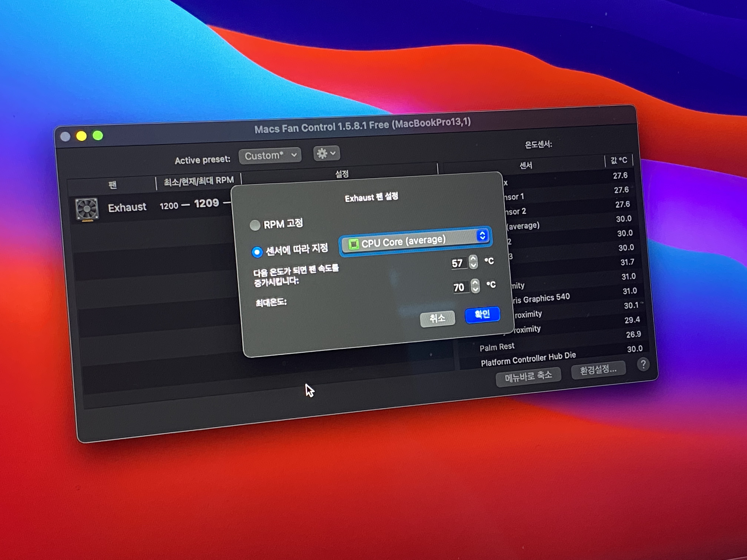
Task: Click the Exhaust fan icon
Action: (x=87, y=209)
